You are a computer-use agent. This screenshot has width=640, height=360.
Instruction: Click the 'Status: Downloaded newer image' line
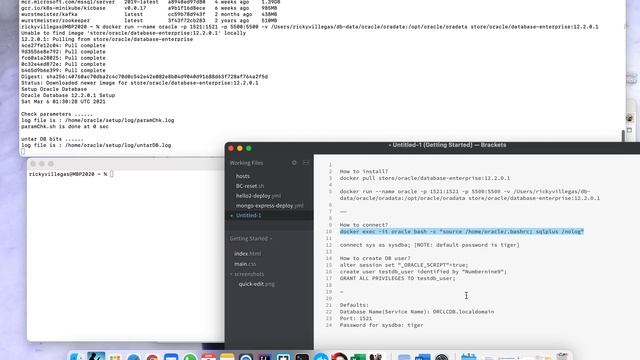pyautogui.click(x=140, y=83)
